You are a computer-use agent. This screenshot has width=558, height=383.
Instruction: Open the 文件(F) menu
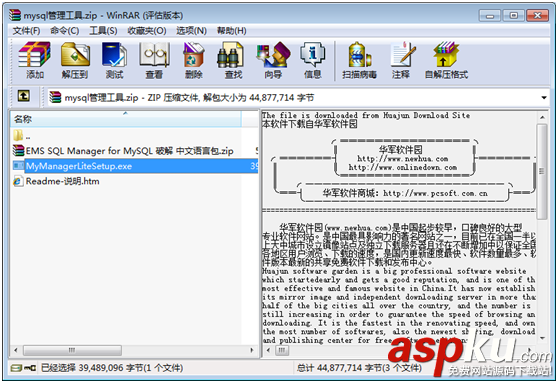click(x=26, y=31)
